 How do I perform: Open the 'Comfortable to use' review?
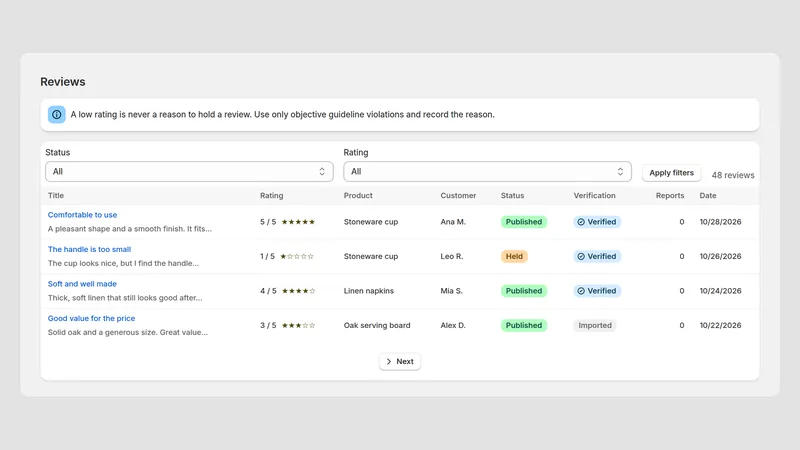pyautogui.click(x=82, y=215)
